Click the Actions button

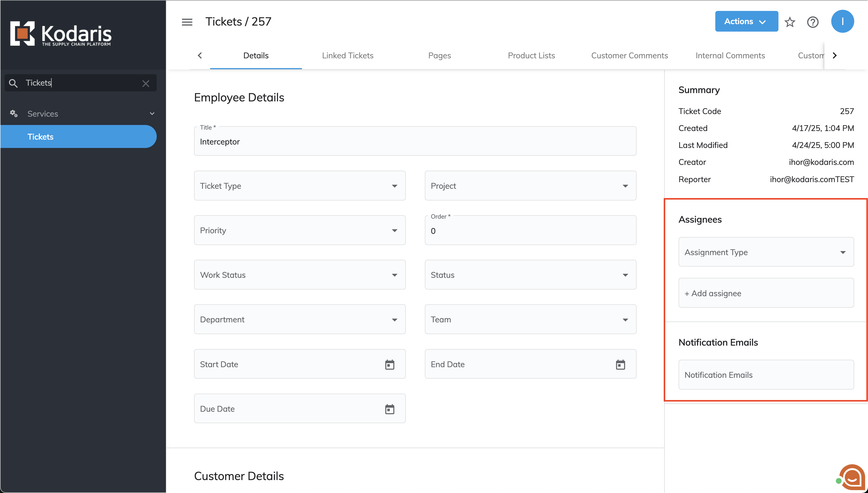click(746, 21)
